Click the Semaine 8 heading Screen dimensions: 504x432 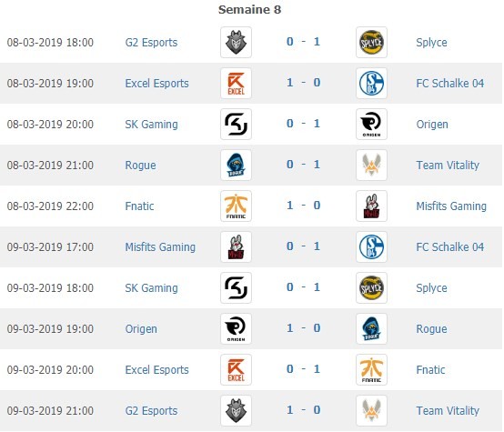tap(250, 9)
